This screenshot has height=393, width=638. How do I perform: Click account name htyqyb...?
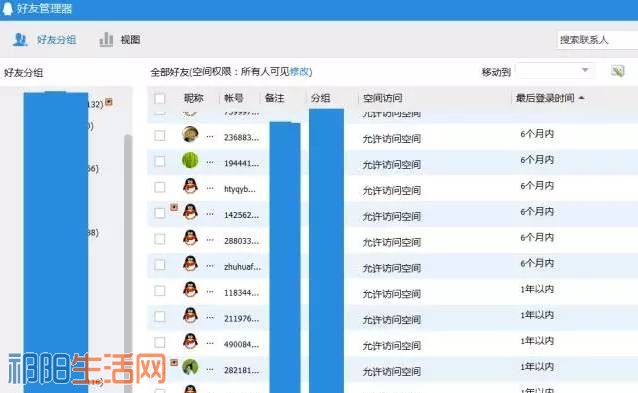tap(240, 189)
